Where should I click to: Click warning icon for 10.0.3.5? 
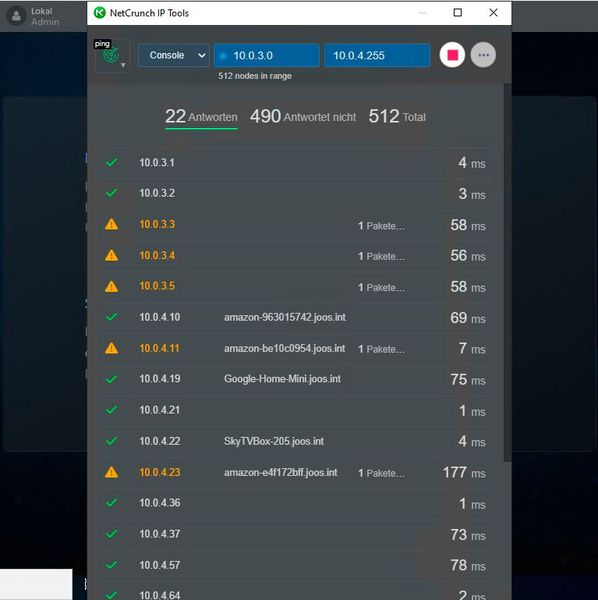(x=111, y=286)
